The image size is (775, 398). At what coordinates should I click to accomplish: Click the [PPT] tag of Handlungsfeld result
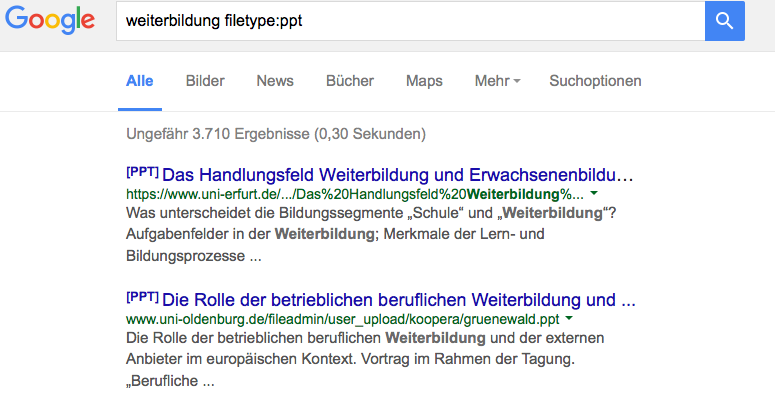(142, 173)
